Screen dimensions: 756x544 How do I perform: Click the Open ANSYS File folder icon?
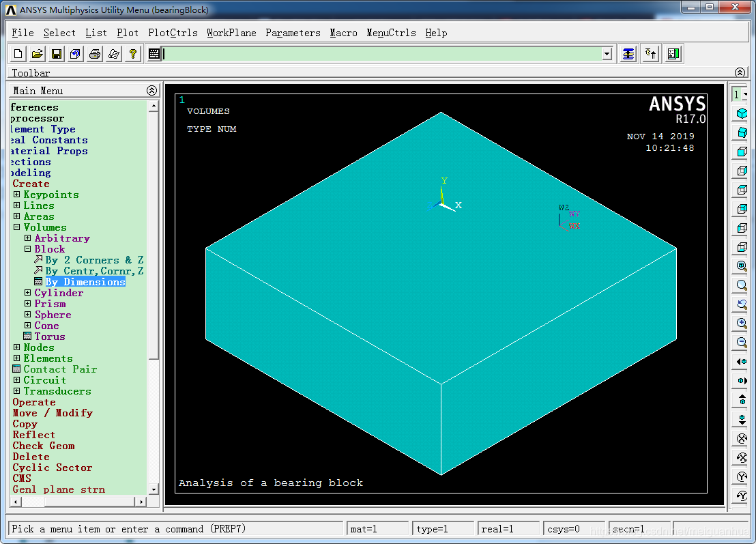[37, 54]
